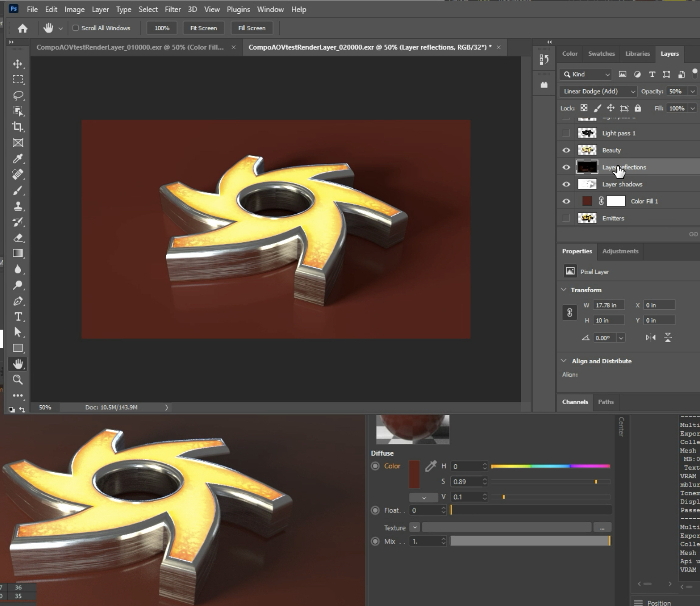Hide the Beauty layer

pos(566,150)
